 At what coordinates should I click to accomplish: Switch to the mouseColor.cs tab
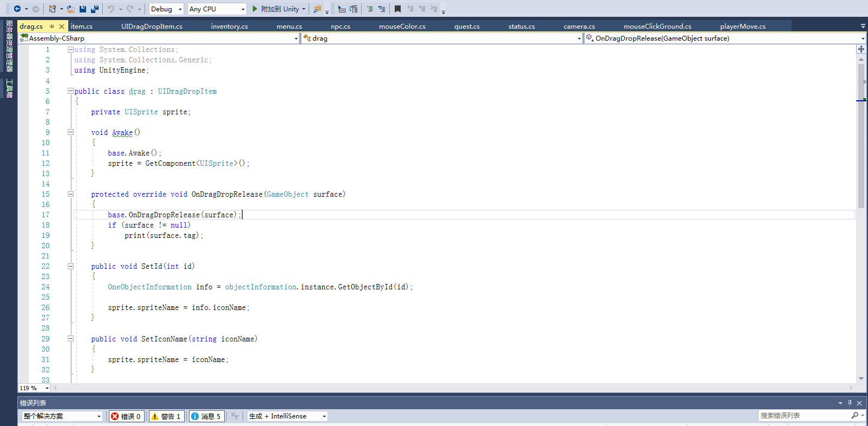[x=402, y=26]
